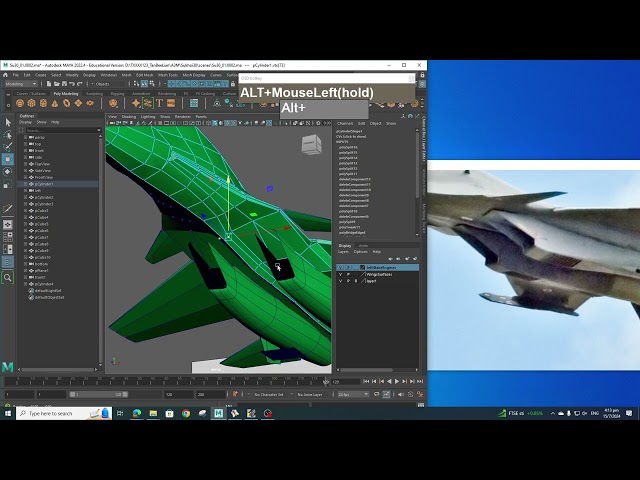The height and width of the screenshot is (480, 640).
Task: Click the four-pane layout icon
Action: click(x=8, y=237)
